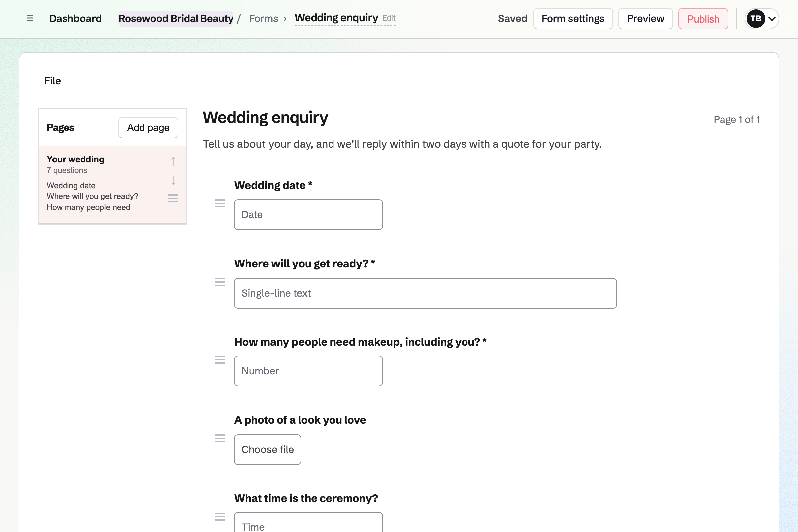Move Your wedding page up
798x532 pixels.
(173, 161)
